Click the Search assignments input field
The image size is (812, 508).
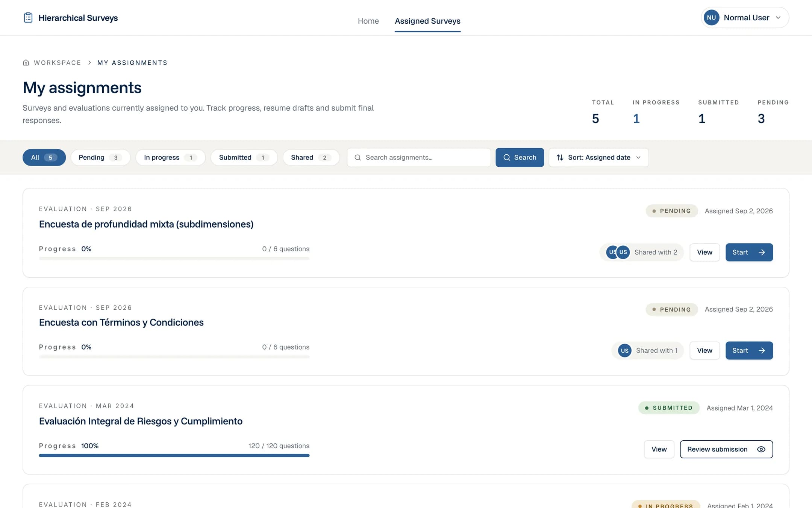click(419, 157)
